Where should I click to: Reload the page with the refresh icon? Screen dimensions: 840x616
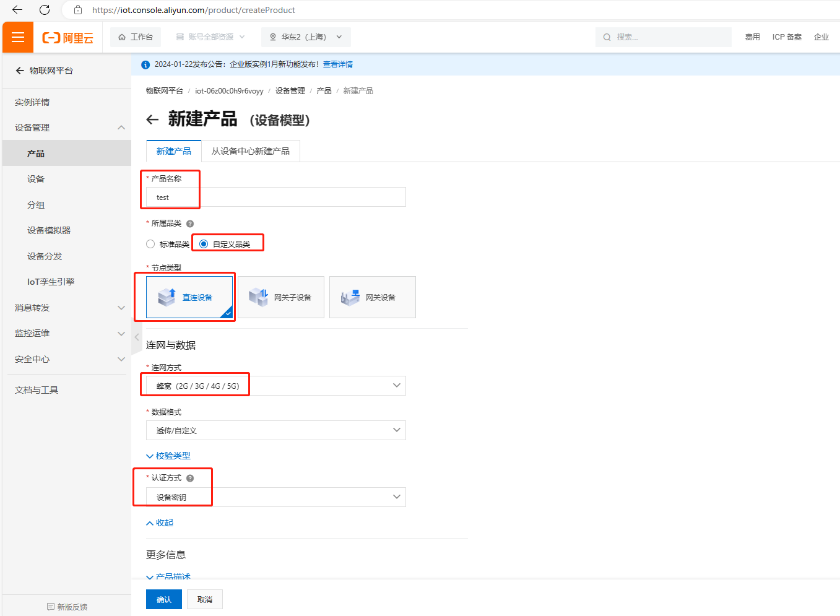(x=45, y=10)
